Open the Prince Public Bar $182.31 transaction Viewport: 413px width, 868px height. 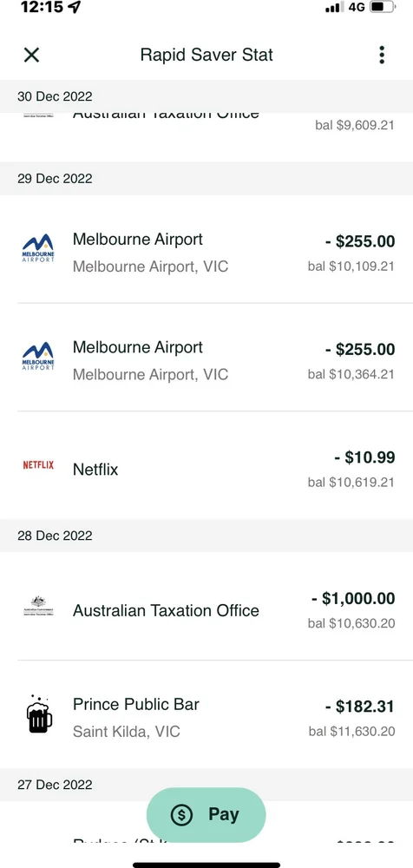tap(206, 714)
